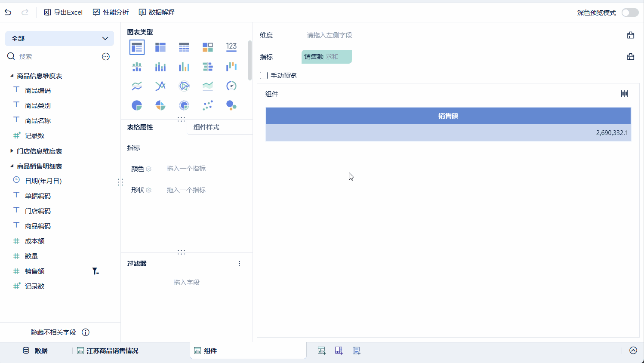The width and height of the screenshot is (644, 363).
Task: Open the field search options ellipsis icon
Action: 106,56
